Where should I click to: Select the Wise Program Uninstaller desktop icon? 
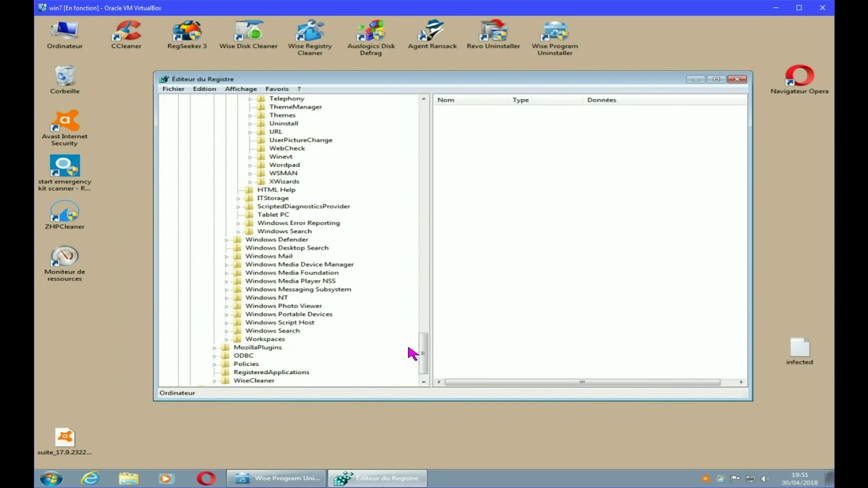[555, 38]
